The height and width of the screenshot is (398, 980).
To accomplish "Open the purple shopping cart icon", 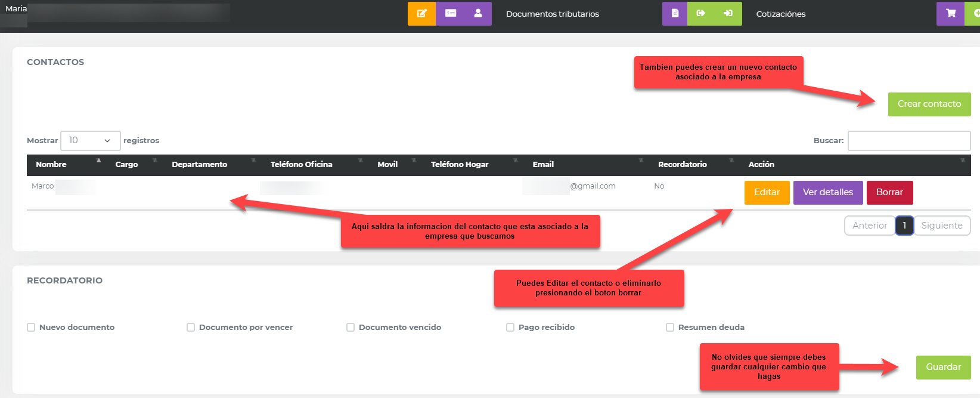I will pos(951,13).
